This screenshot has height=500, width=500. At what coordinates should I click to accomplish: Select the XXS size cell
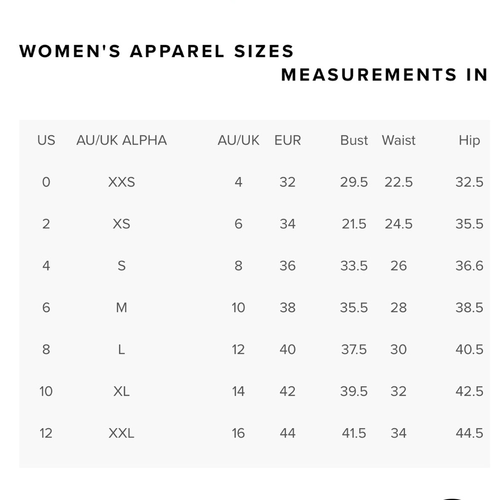tap(122, 182)
